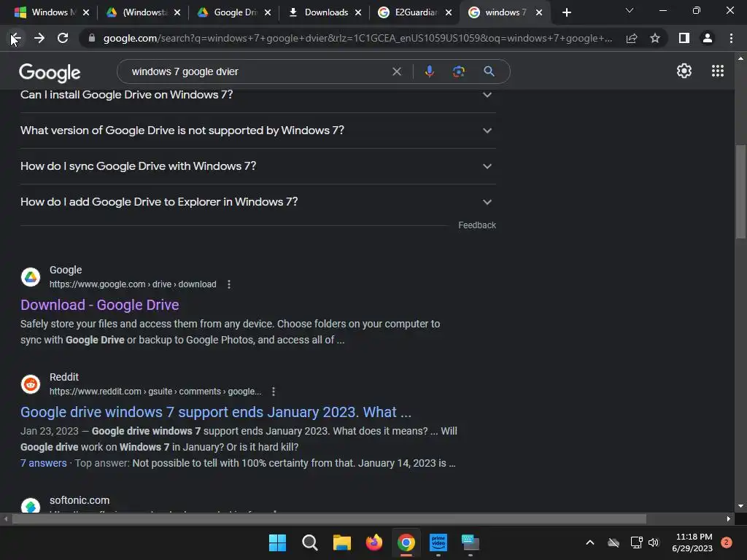The width and height of the screenshot is (747, 560).
Task: Expand 'What version of Google Drive is not supported'
Action: coord(258,131)
